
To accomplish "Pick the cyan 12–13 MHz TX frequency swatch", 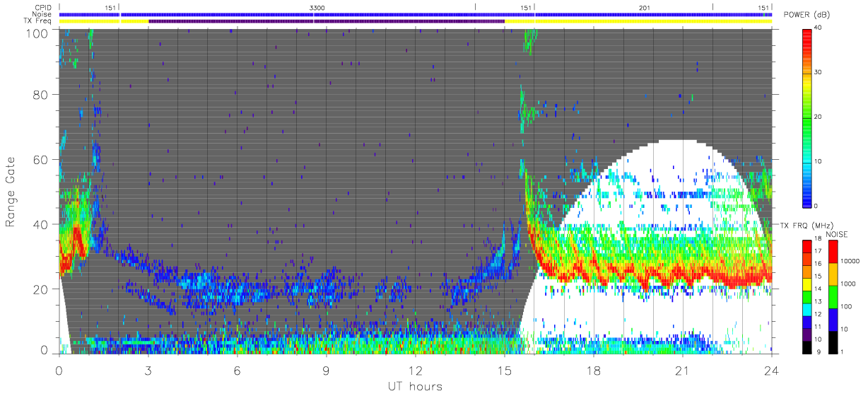I will (807, 308).
